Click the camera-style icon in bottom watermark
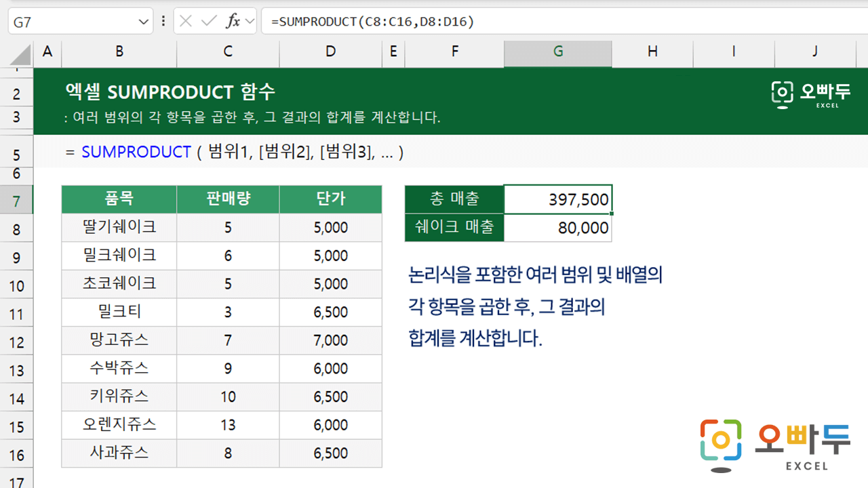This screenshot has width=868, height=488. 720,441
